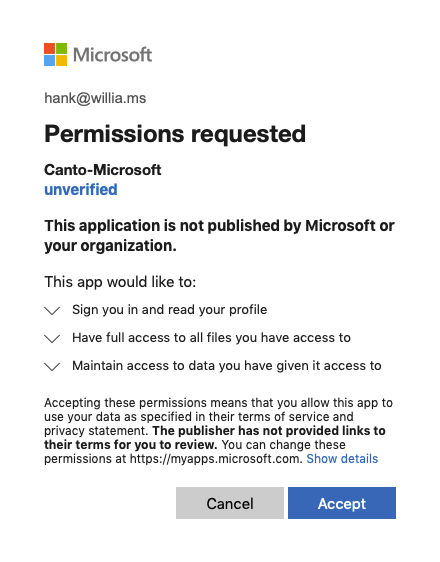The image size is (440, 562).
Task: Click the Canto-Microsoft app name
Action: 102,170
